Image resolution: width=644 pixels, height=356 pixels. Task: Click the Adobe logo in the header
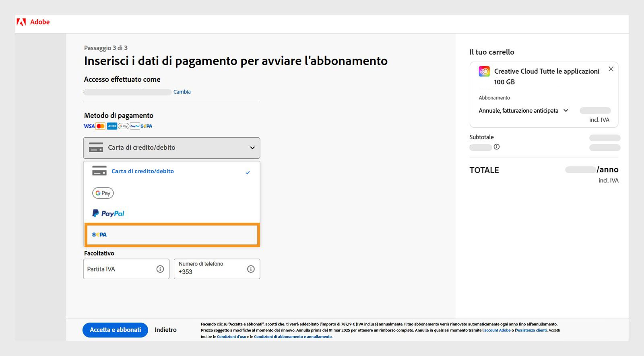[x=33, y=22]
